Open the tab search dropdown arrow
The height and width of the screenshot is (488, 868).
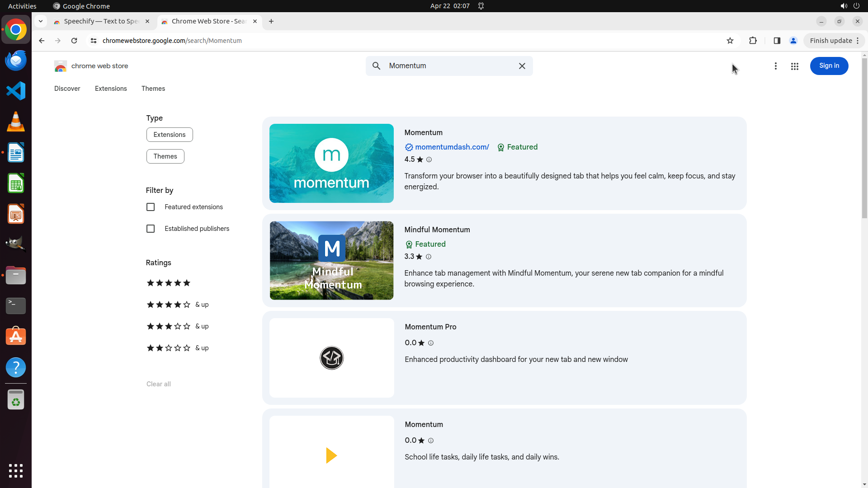tap(41, 21)
